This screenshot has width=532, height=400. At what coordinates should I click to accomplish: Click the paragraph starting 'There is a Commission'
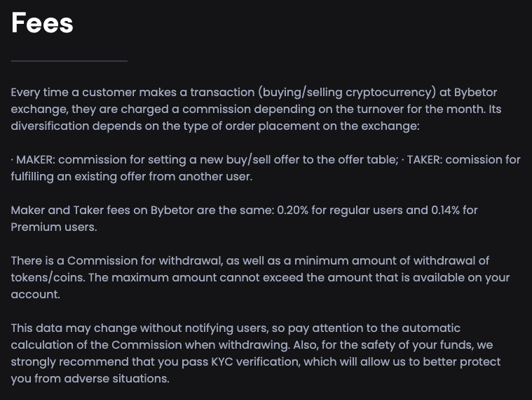tap(260, 277)
